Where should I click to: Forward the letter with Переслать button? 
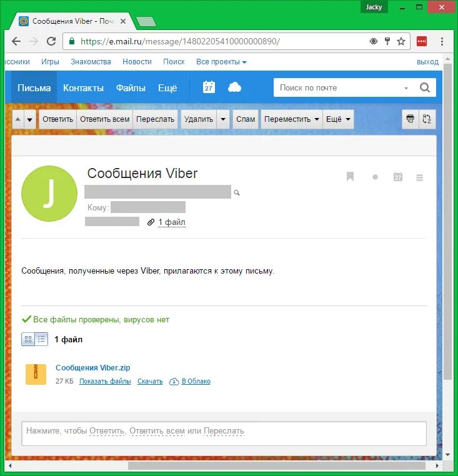155,119
